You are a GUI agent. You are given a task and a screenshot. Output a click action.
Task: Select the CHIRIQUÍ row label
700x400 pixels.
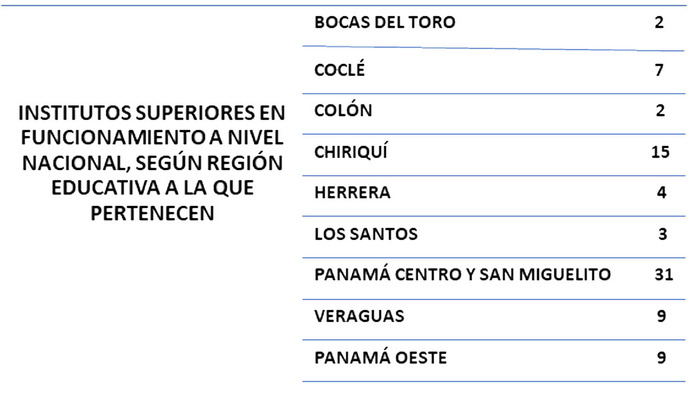coord(351,151)
